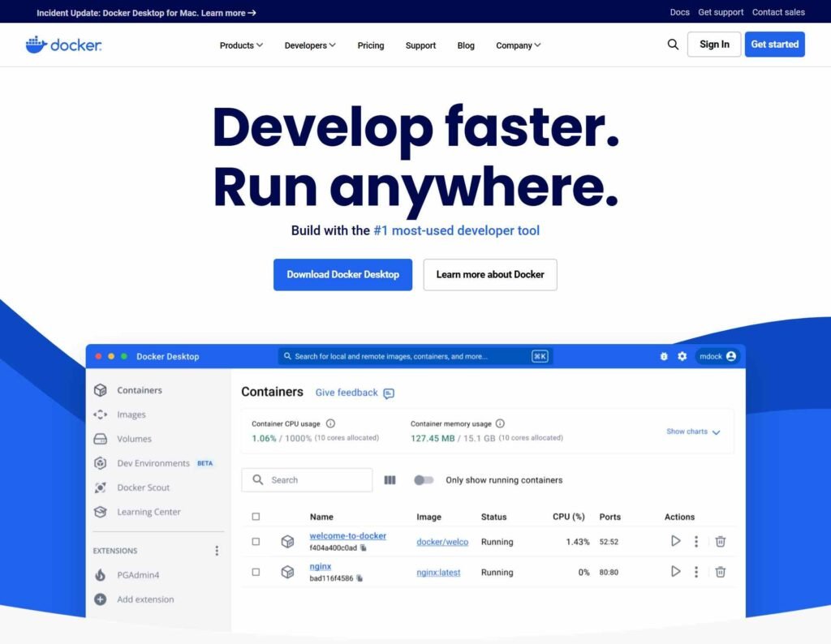Screen dimensions: 831x644
Task: Expand the Products dropdown menu
Action: click(241, 45)
